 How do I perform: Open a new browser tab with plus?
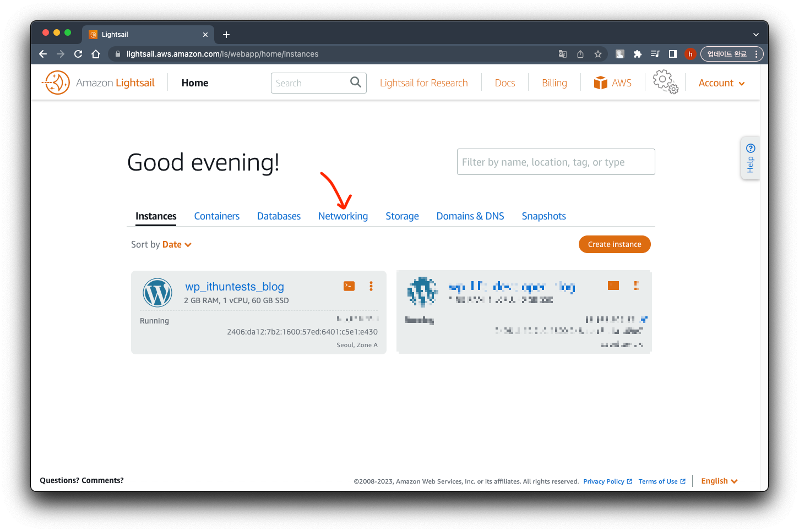pyautogui.click(x=226, y=35)
